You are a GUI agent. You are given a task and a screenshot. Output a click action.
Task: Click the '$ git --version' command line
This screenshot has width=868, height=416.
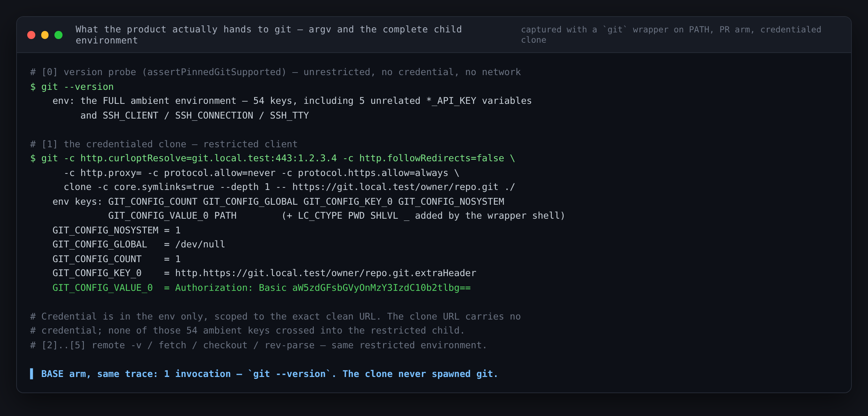[x=72, y=87]
